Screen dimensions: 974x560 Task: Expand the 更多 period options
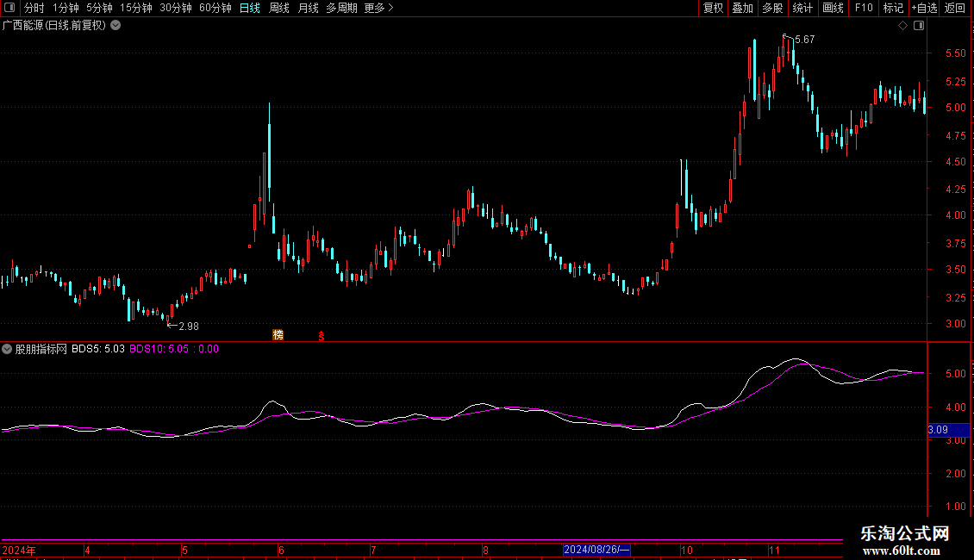[x=378, y=8]
